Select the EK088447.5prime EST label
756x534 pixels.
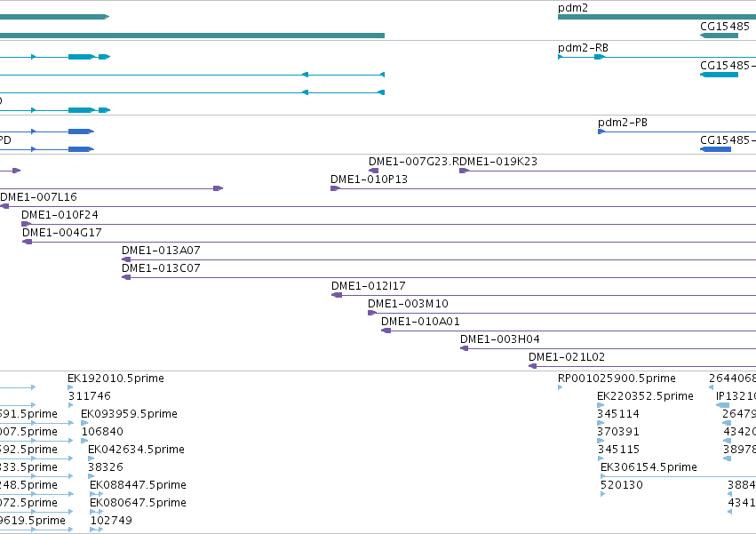click(x=139, y=485)
